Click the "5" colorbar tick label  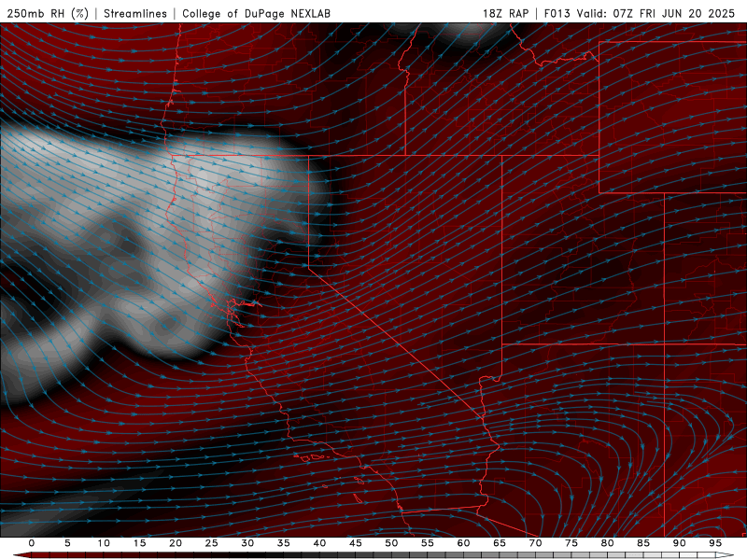coord(67,543)
